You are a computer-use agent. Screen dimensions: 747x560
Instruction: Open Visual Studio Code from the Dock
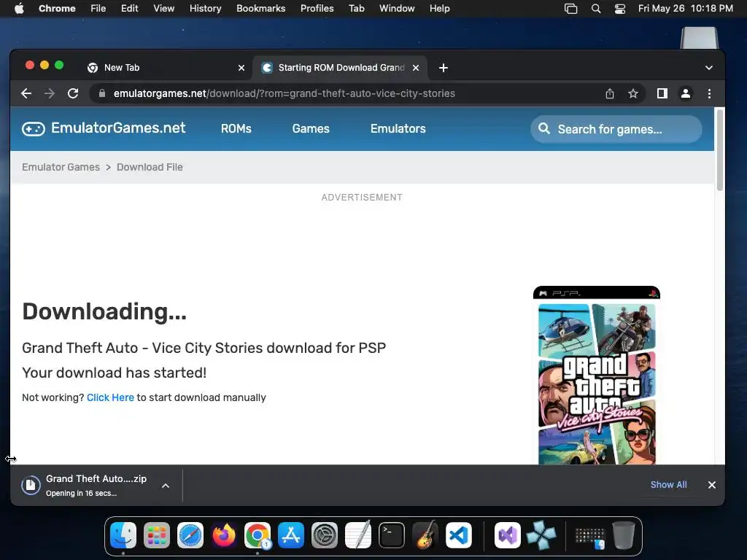tap(459, 535)
